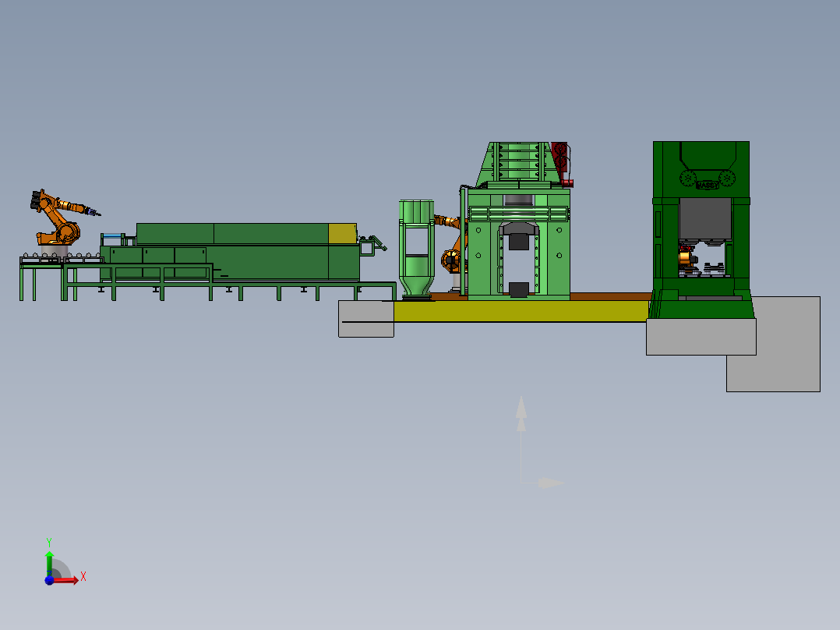840x630 pixels.
Task: Click the red X axis arrow of the orientation triad
Action: (x=67, y=580)
